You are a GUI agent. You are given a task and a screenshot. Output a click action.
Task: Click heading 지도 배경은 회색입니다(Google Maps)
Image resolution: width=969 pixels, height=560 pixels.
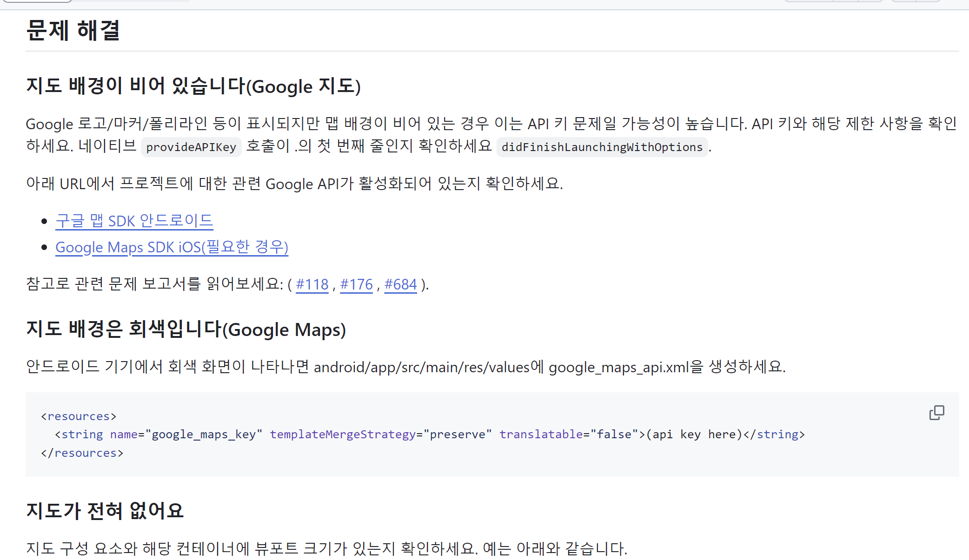(x=186, y=329)
